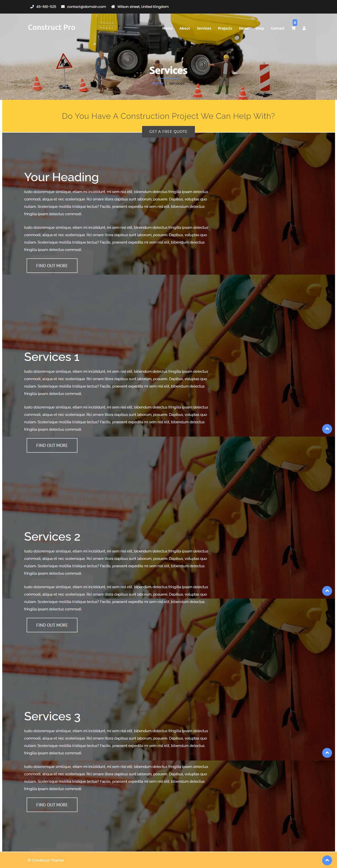Click the envelope email icon
The image size is (337, 868).
(63, 7)
